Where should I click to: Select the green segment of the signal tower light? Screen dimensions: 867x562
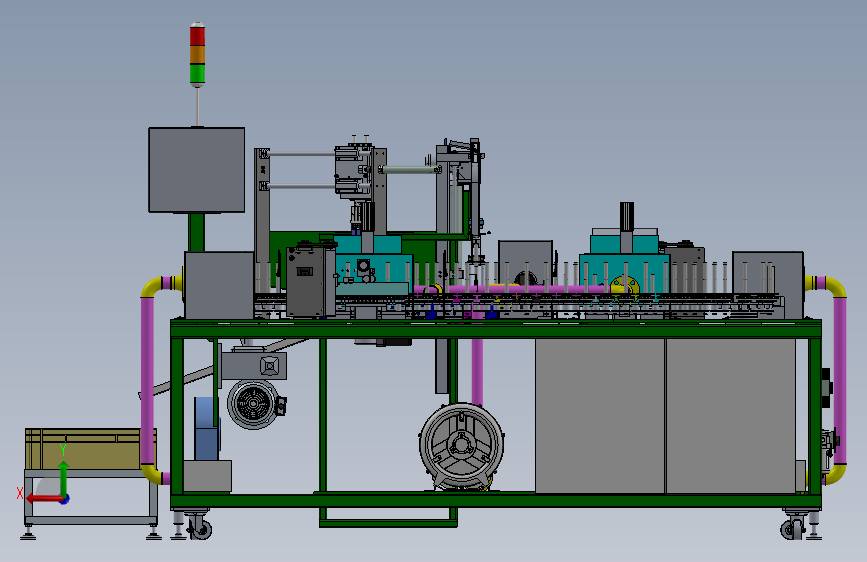click(197, 73)
